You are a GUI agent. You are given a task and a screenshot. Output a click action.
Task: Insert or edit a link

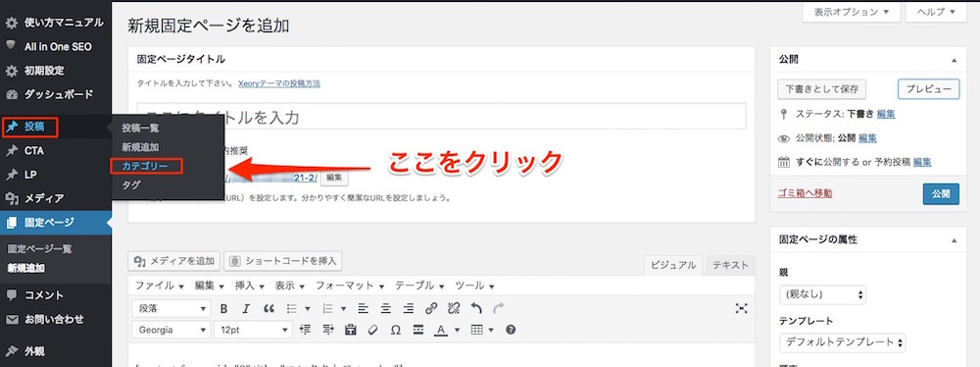[x=430, y=308]
